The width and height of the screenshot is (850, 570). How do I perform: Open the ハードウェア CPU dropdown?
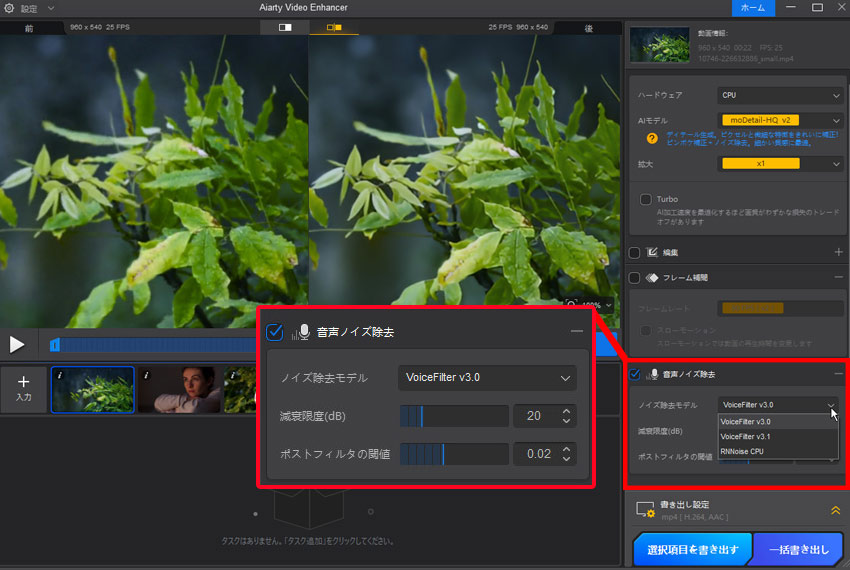[x=780, y=95]
